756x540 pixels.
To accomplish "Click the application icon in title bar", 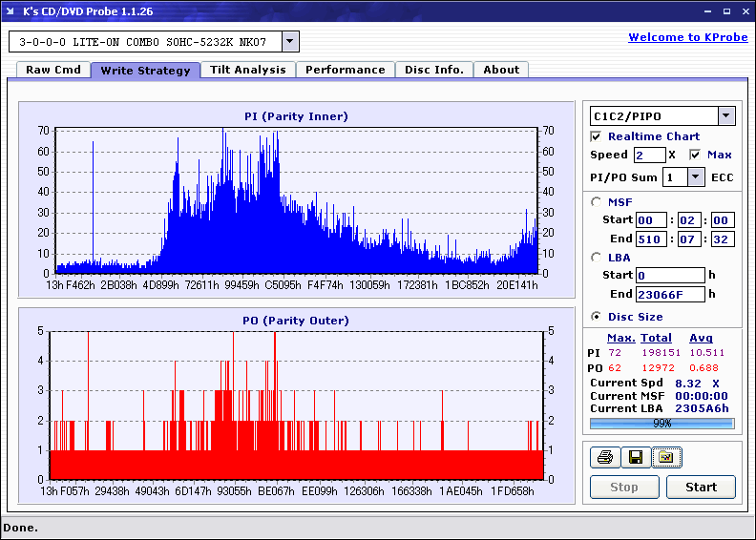I will pyautogui.click(x=11, y=11).
